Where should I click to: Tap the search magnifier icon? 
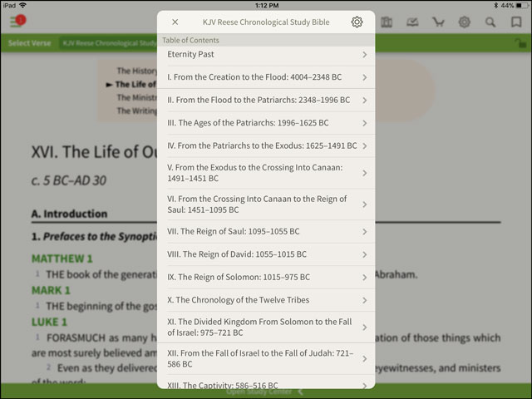pos(490,22)
